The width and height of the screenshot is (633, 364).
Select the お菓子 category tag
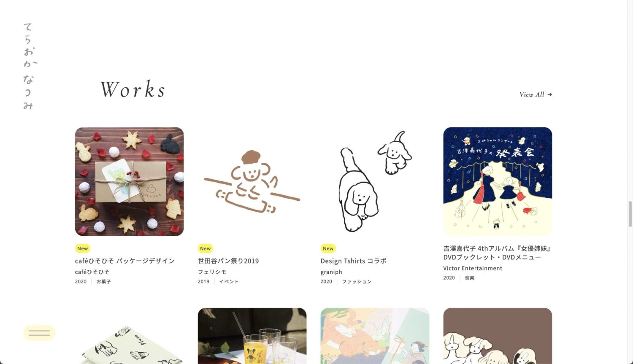click(x=104, y=281)
